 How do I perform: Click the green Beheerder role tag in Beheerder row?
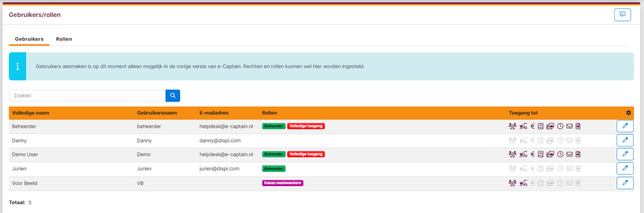coord(274,127)
